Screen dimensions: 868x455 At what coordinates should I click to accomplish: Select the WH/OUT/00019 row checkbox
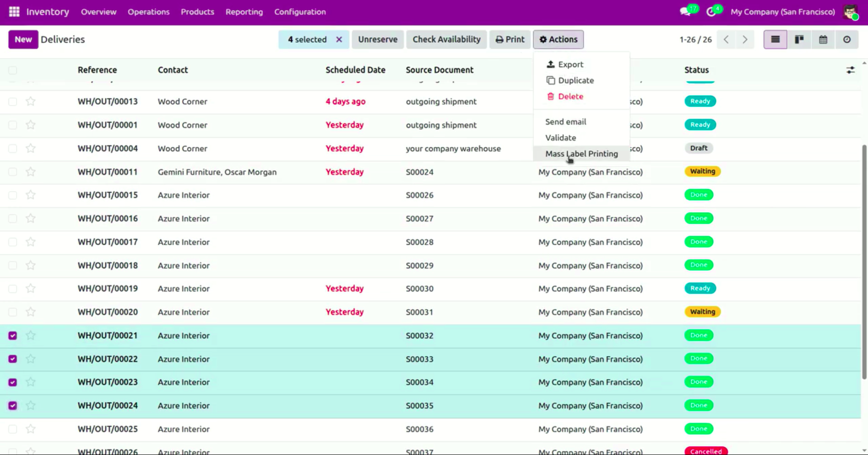(x=13, y=289)
